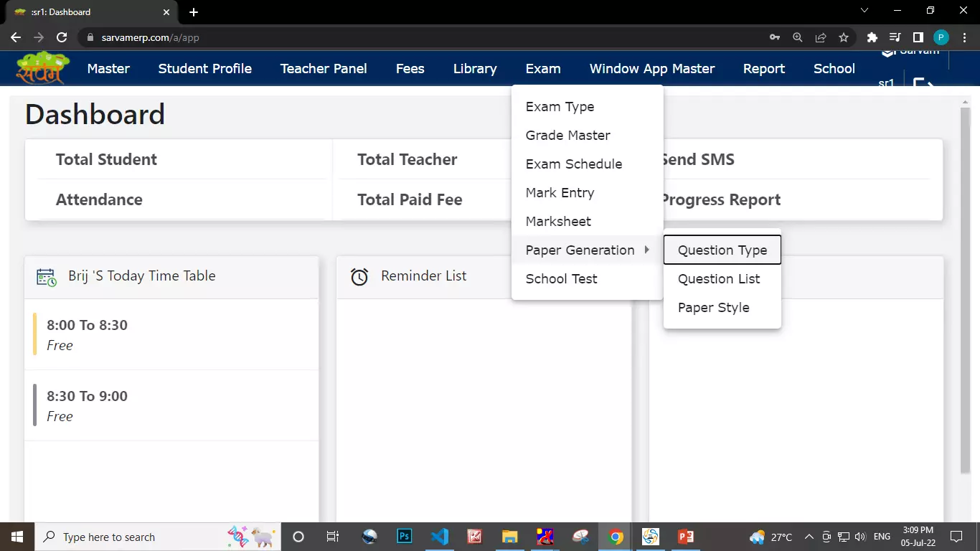Expand the Report menu in navbar
The image size is (980, 551).
pos(763,69)
